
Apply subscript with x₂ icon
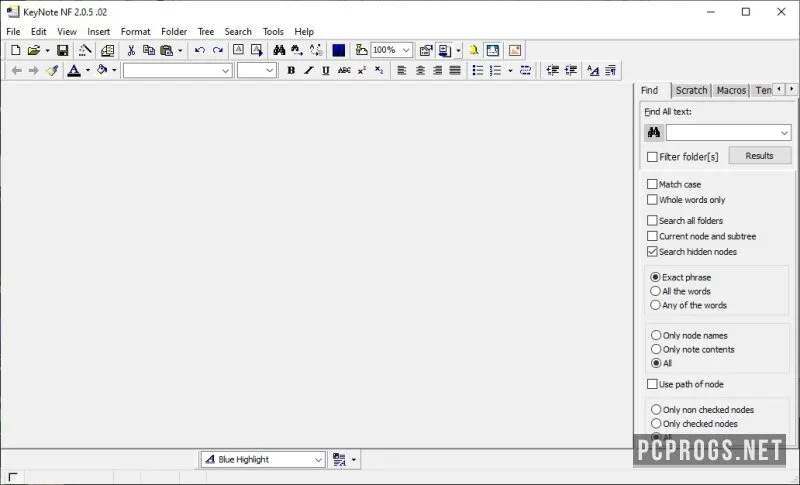point(379,70)
